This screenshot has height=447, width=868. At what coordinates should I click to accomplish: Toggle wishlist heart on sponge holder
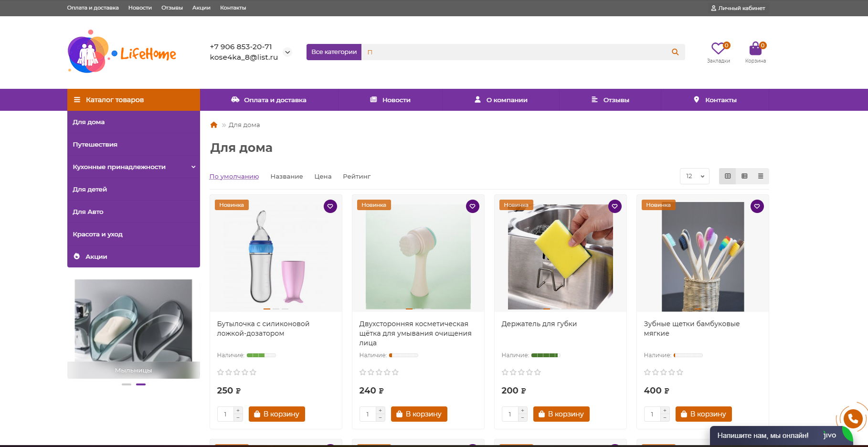[615, 206]
